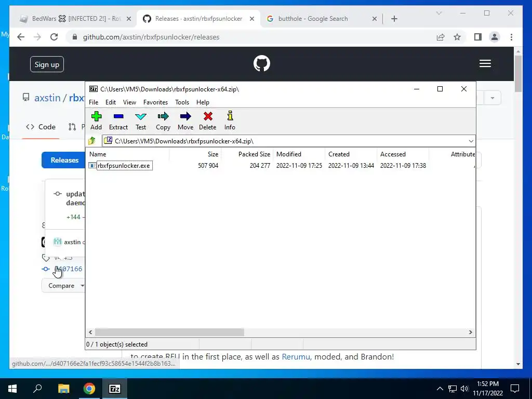Close the BedWars Roblox tab
Viewport: 532px width, 399px height.
(129, 19)
